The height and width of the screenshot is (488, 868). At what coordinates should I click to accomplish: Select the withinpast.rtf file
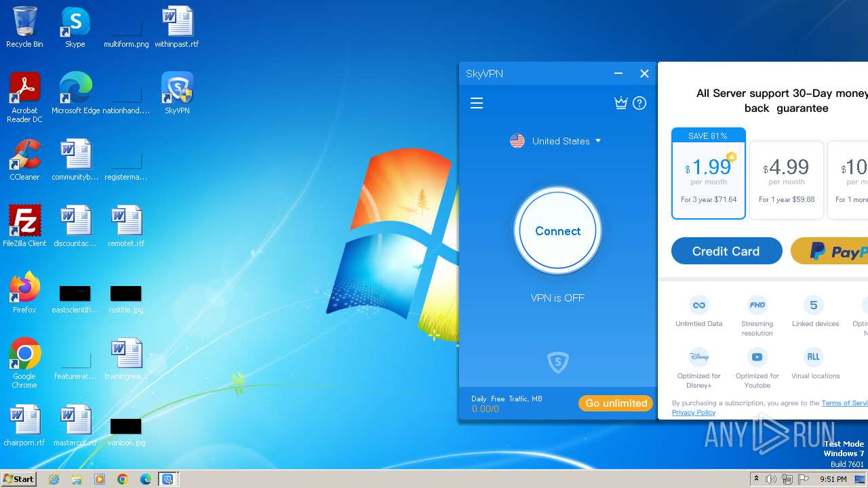pyautogui.click(x=177, y=27)
